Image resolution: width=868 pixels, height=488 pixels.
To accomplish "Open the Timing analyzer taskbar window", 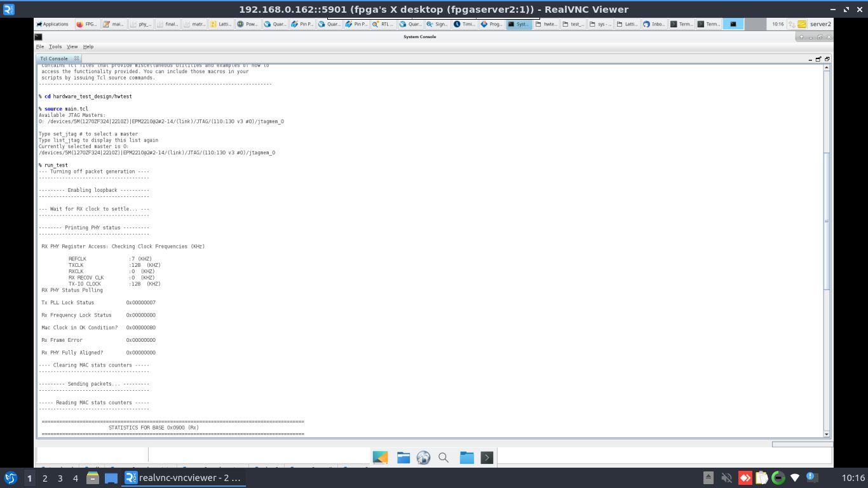I will (465, 24).
